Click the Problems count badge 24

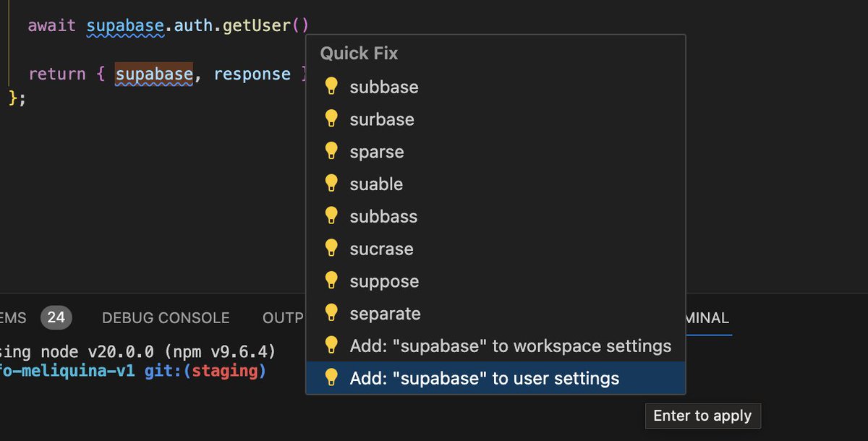[x=56, y=318]
